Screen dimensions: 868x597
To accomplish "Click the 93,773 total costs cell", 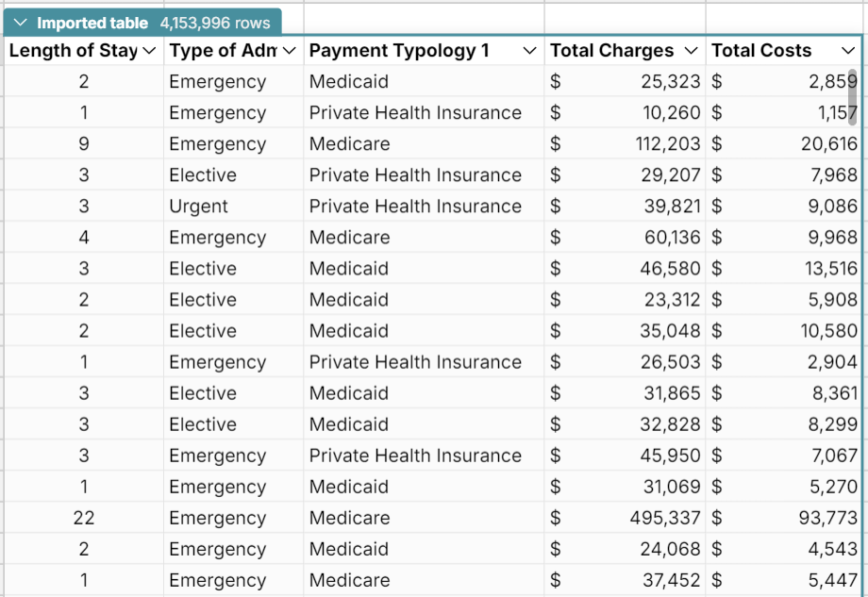I will [x=811, y=518].
